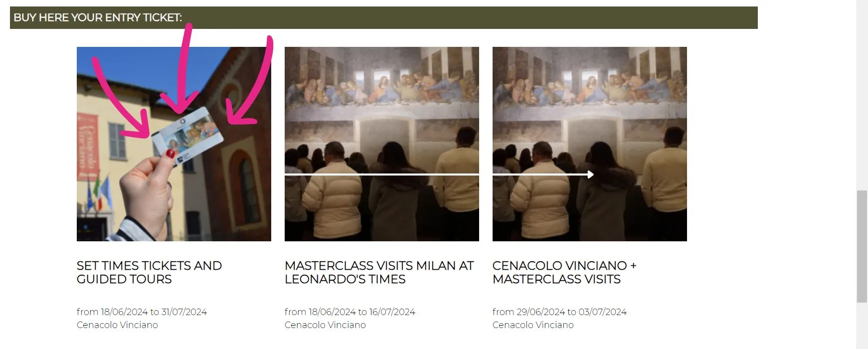
Task: Click Cenacolo Vinciano venue under Set Times Tickets
Action: click(x=117, y=325)
